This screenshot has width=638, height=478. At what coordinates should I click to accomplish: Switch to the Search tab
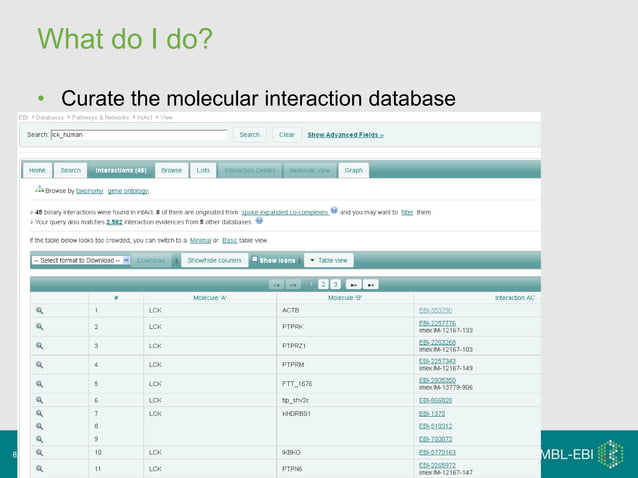(x=70, y=170)
